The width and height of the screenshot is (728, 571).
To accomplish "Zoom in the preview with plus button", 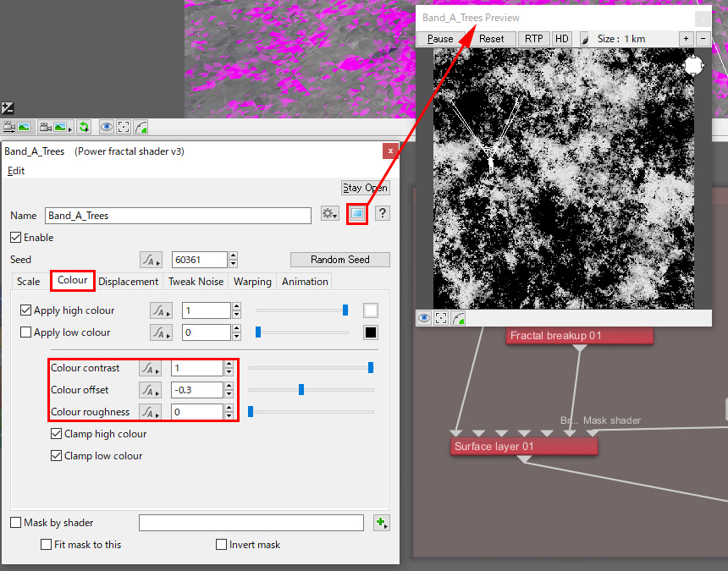I will 686,39.
